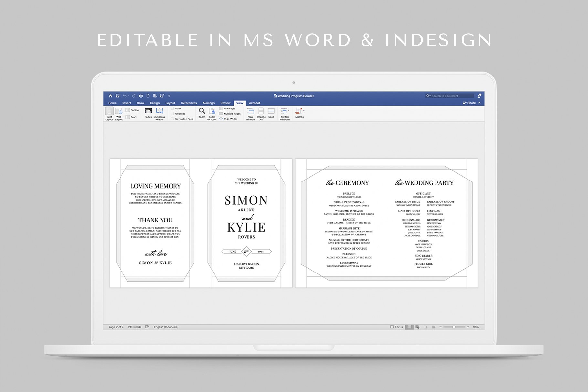The height and width of the screenshot is (392, 588).
Task: Click the WEDDING PARTY heading
Action: point(429,183)
